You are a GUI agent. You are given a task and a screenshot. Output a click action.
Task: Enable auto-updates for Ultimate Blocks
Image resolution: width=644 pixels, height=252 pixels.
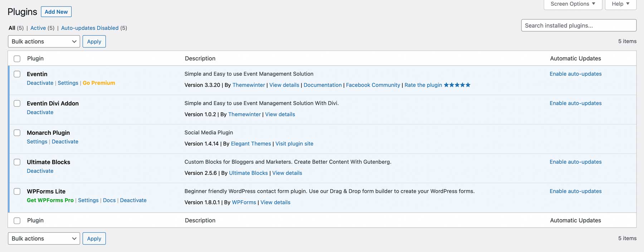pos(576,162)
